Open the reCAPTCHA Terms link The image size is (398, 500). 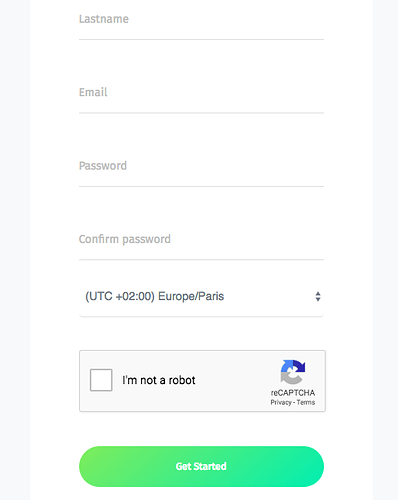pyautogui.click(x=306, y=402)
